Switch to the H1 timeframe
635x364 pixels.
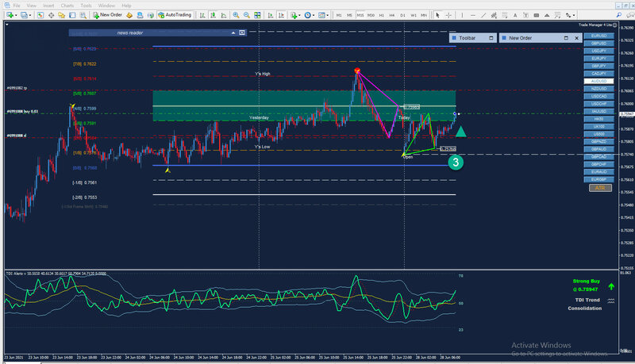click(x=382, y=15)
